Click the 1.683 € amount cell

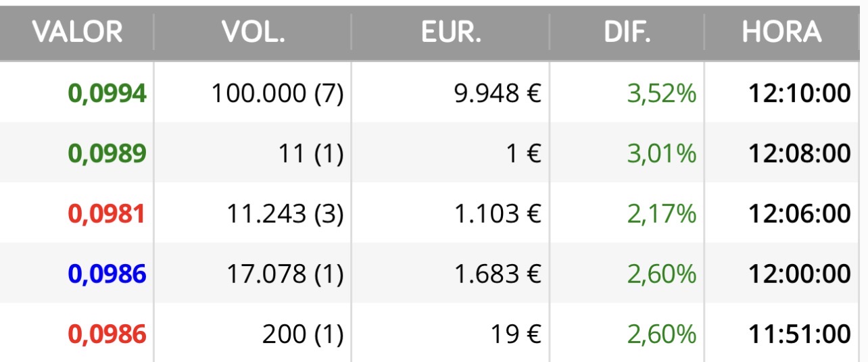click(498, 274)
